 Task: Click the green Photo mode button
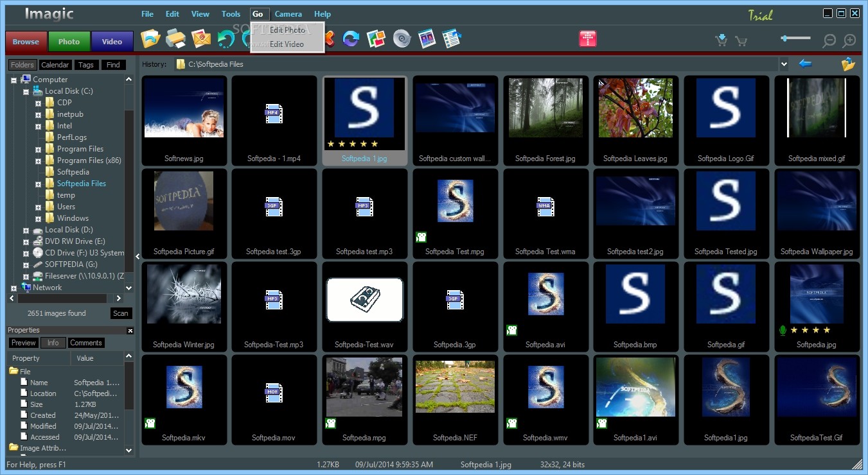pyautogui.click(x=69, y=42)
